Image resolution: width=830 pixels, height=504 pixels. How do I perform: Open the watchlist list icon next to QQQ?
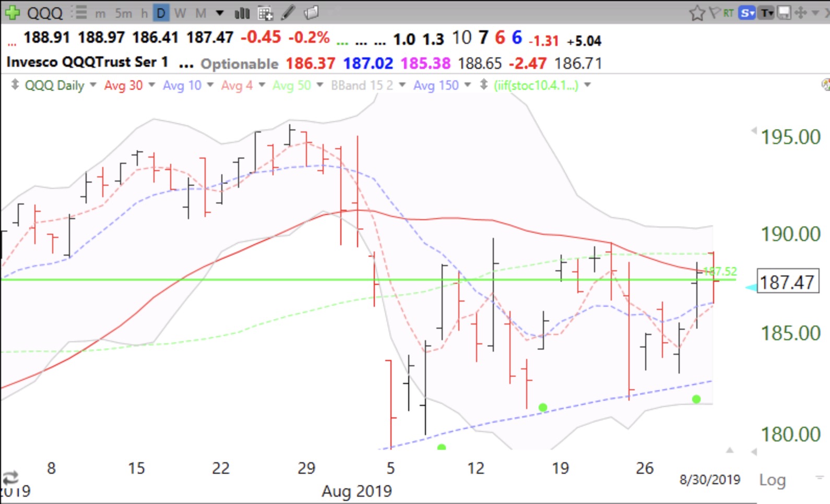tap(79, 13)
